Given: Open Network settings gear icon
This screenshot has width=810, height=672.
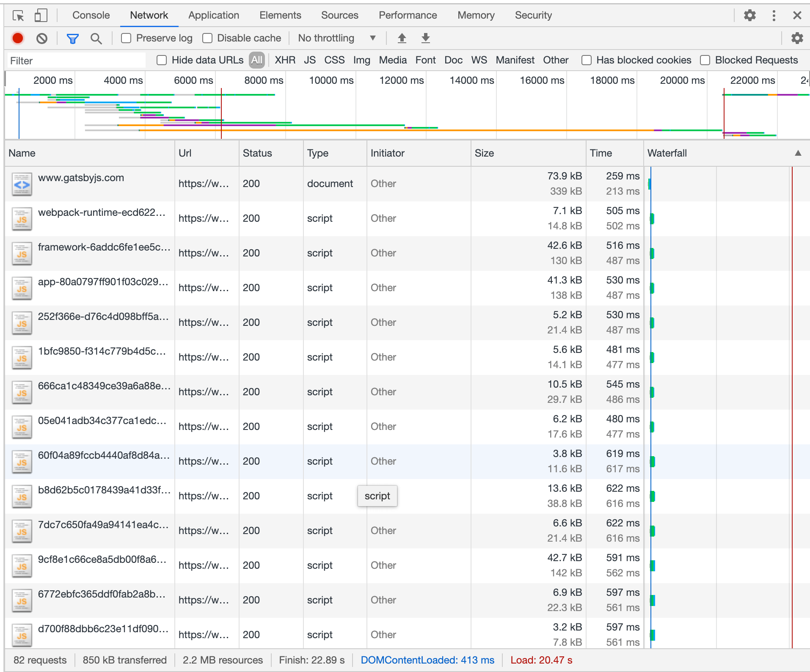Looking at the screenshot, I should 797,38.
